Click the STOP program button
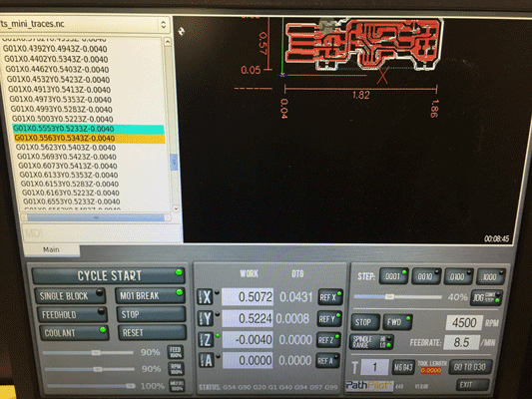The image size is (532, 399). click(x=152, y=314)
